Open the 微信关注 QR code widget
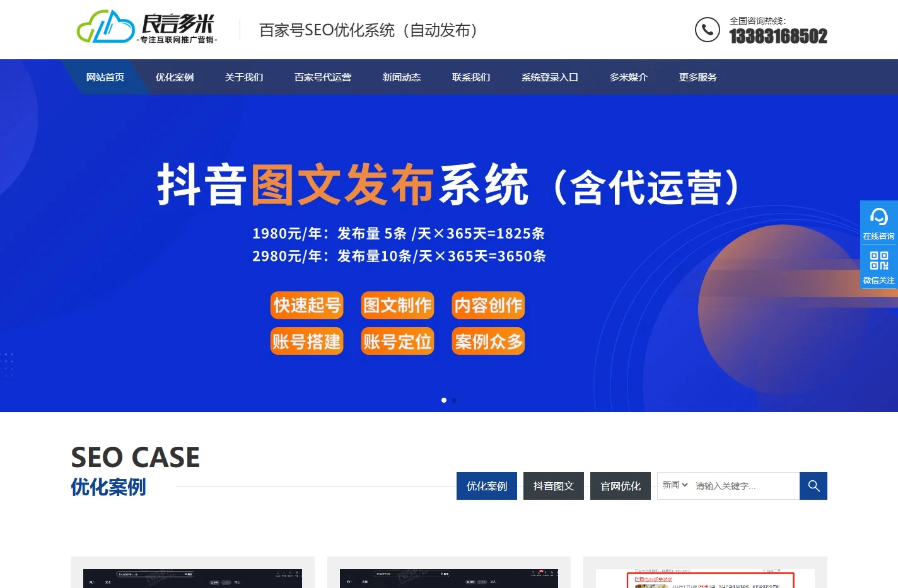This screenshot has height=588, width=898. pyautogui.click(x=879, y=267)
